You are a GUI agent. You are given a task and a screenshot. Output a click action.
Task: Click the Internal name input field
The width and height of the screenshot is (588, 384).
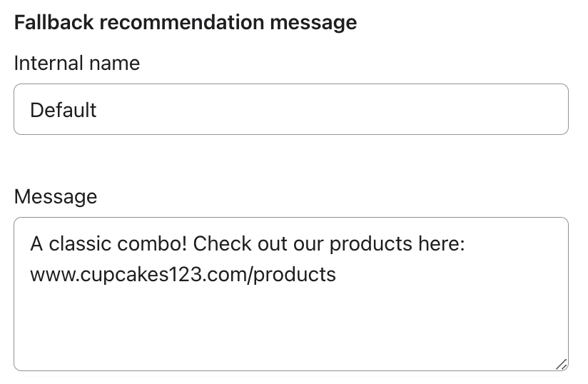[x=291, y=110]
